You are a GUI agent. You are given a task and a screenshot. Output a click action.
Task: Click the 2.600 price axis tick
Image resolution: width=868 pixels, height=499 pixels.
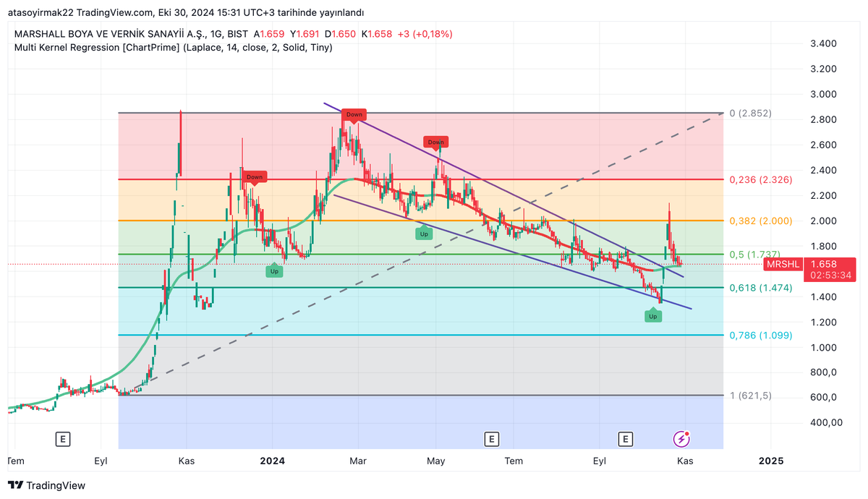coord(824,145)
